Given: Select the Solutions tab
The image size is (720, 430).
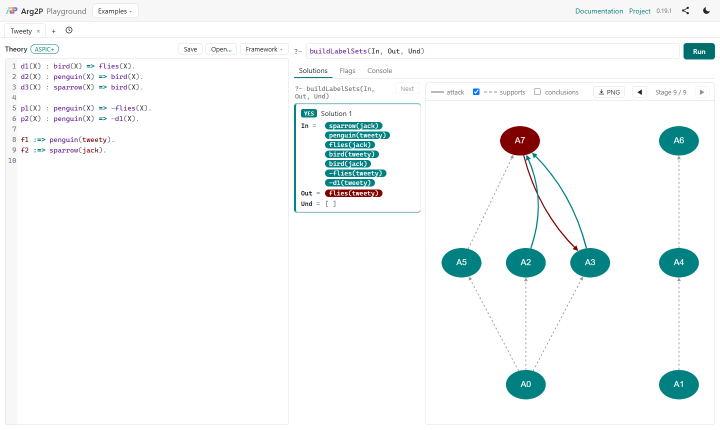Looking at the screenshot, I should tap(313, 71).
